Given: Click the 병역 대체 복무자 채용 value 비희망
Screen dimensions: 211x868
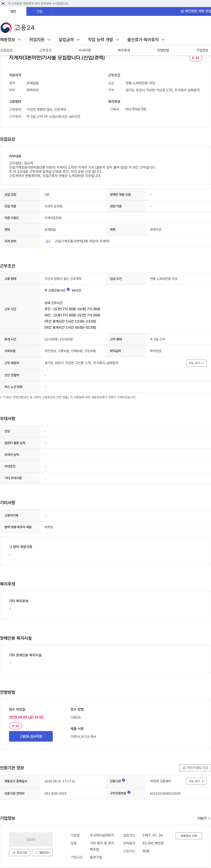Looking at the screenshot, I should coord(49,527).
